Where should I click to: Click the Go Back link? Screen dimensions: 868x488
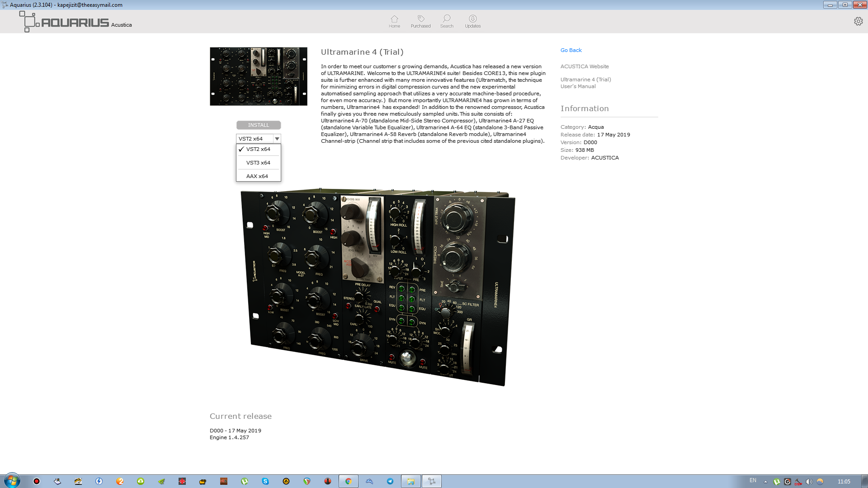(571, 50)
